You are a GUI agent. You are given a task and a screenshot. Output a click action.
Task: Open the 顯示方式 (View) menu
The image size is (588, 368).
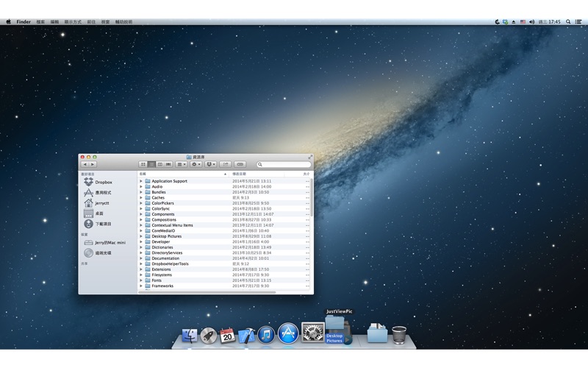(73, 22)
